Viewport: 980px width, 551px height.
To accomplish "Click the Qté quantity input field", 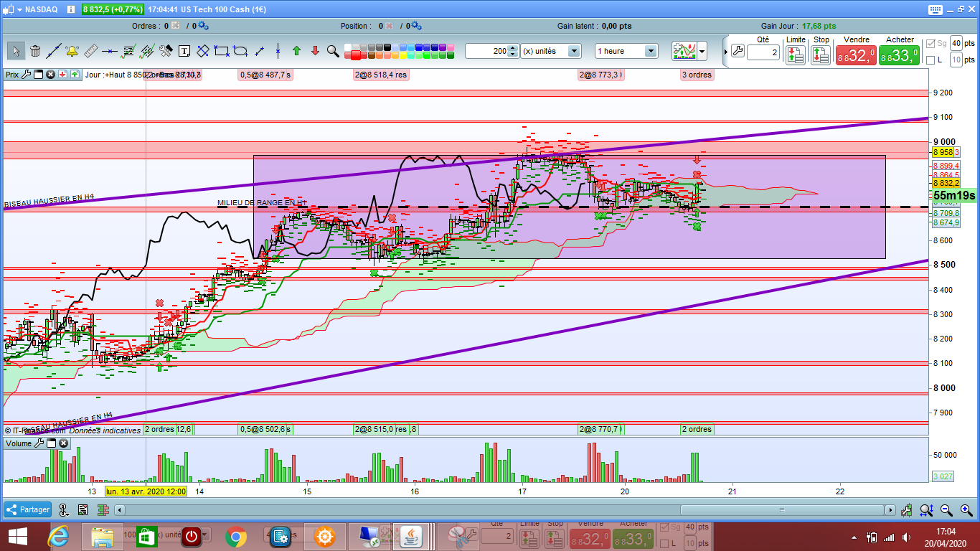I will coord(763,52).
